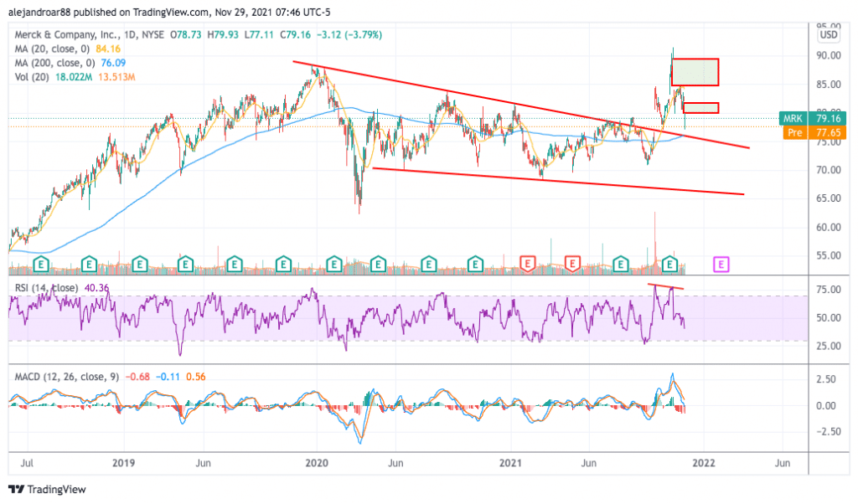Click the left red earnings E marker
858x504 pixels.
[x=528, y=265]
